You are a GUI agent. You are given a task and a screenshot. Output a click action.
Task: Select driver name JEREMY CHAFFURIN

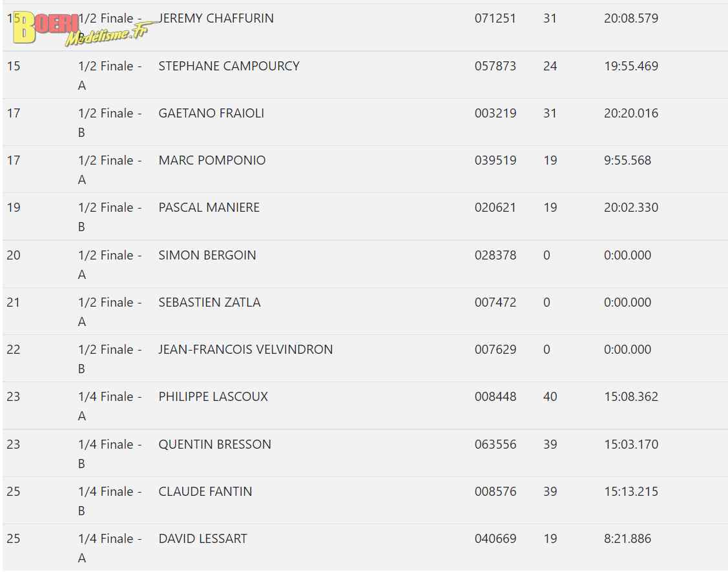[216, 18]
